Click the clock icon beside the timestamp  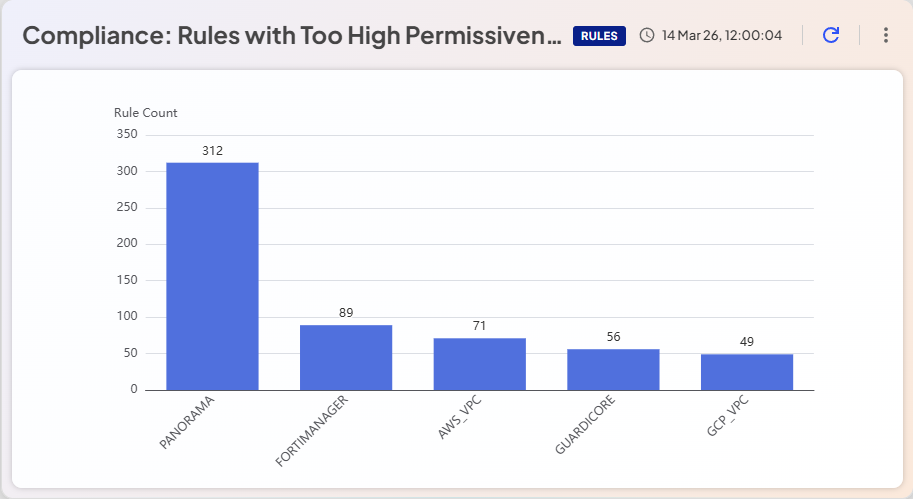(x=646, y=36)
